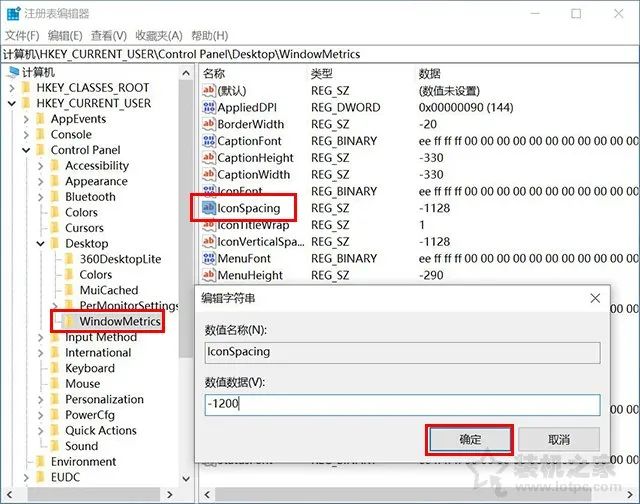Expand the Personalization key

(40, 399)
